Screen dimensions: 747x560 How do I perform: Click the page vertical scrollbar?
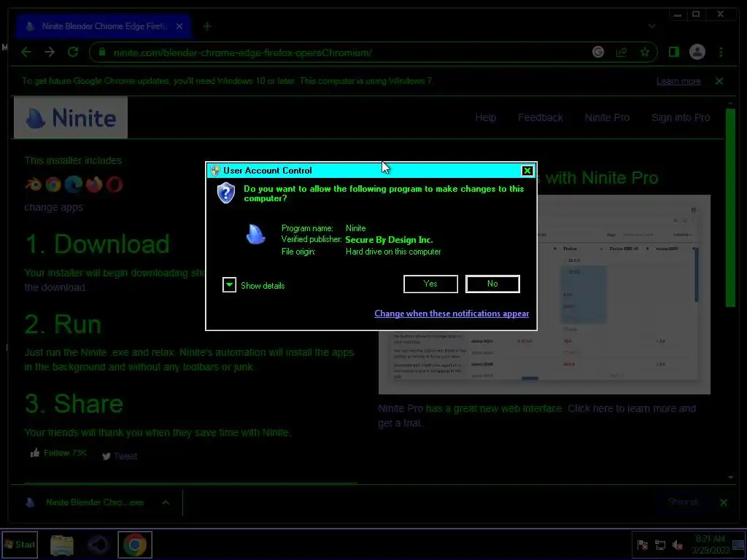(730, 207)
